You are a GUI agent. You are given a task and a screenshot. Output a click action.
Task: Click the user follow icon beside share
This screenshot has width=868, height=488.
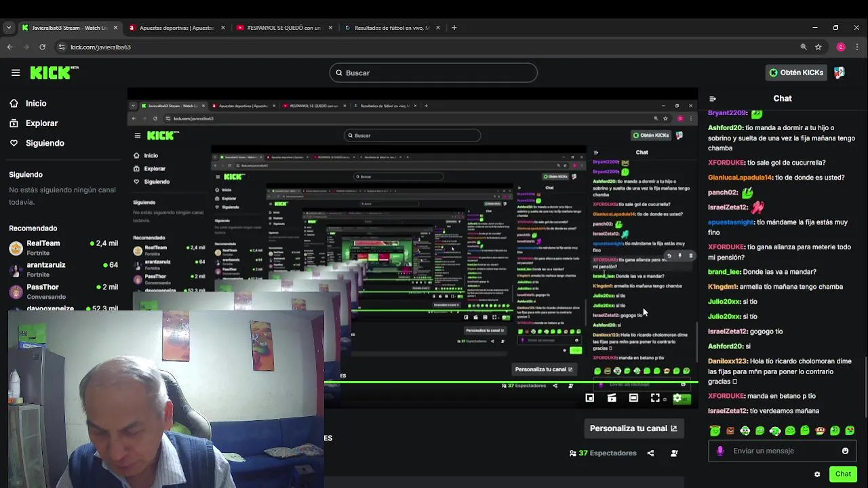674,453
